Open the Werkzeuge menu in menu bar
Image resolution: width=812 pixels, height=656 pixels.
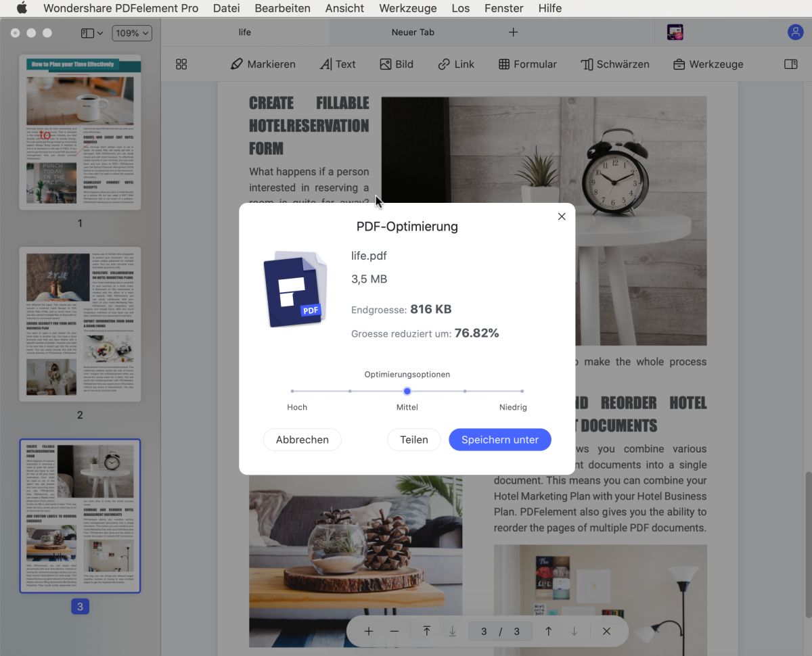[408, 8]
